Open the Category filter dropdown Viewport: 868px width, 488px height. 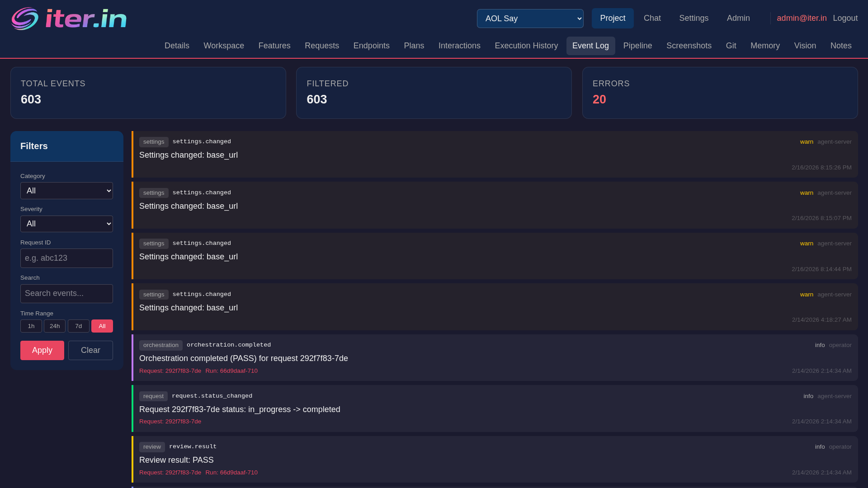point(66,190)
